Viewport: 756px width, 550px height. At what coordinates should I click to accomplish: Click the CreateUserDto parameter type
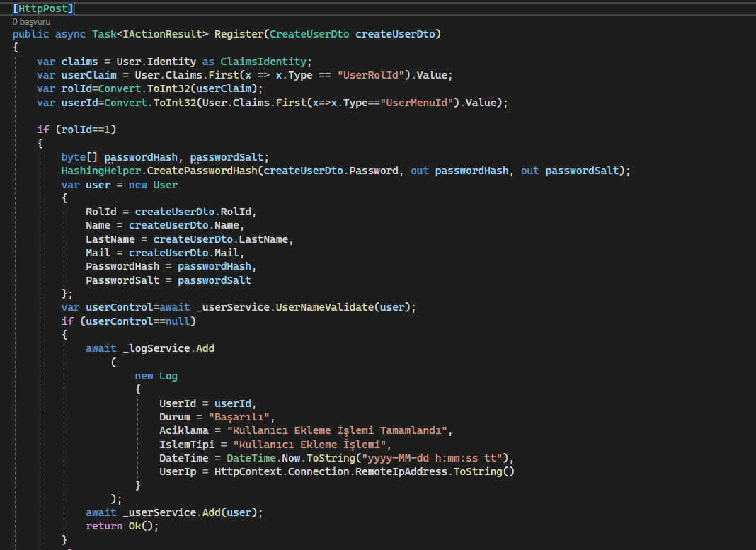click(309, 34)
